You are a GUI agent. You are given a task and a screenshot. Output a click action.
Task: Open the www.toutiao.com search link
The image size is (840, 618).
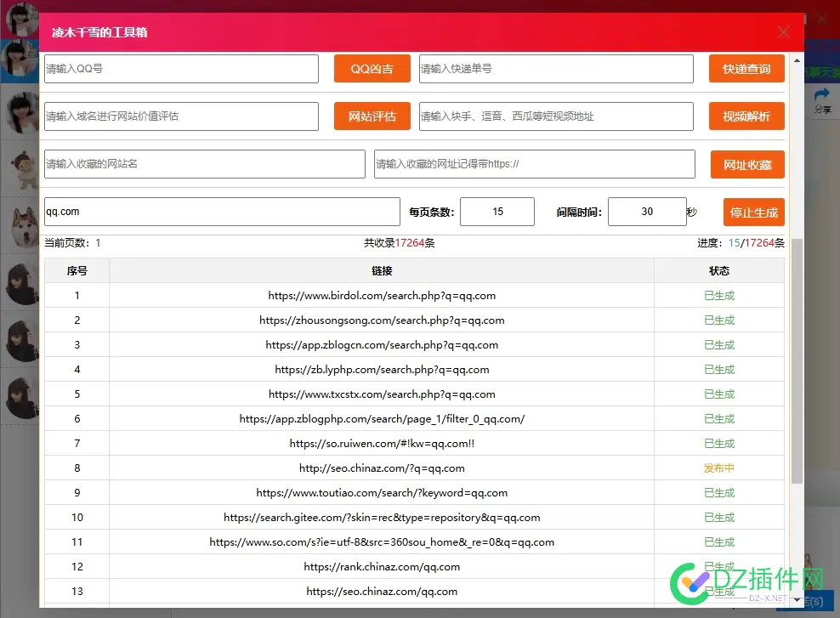coord(382,493)
